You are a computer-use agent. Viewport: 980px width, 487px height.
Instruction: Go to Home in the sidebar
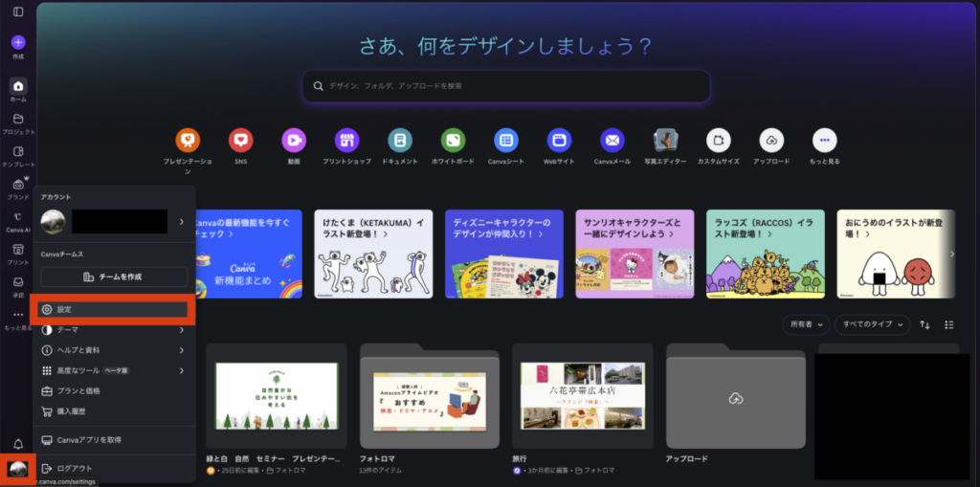point(18,86)
